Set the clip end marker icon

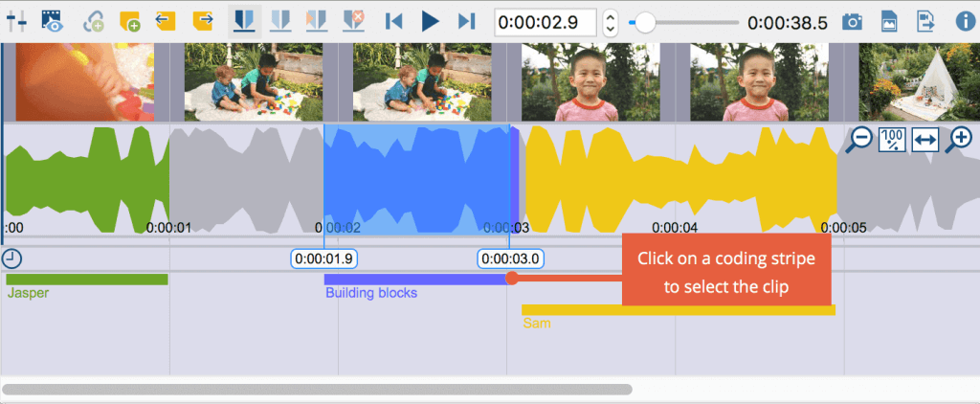pos(280,22)
